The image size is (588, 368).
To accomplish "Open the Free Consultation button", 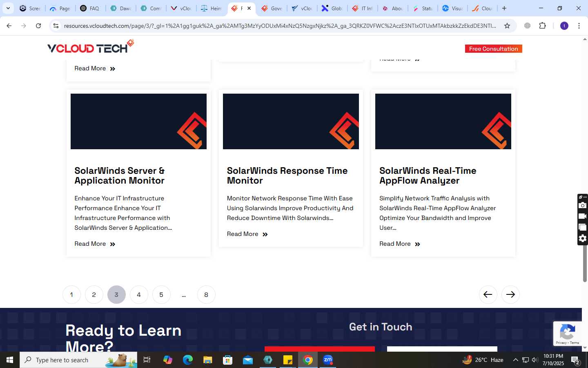I will coord(493,49).
